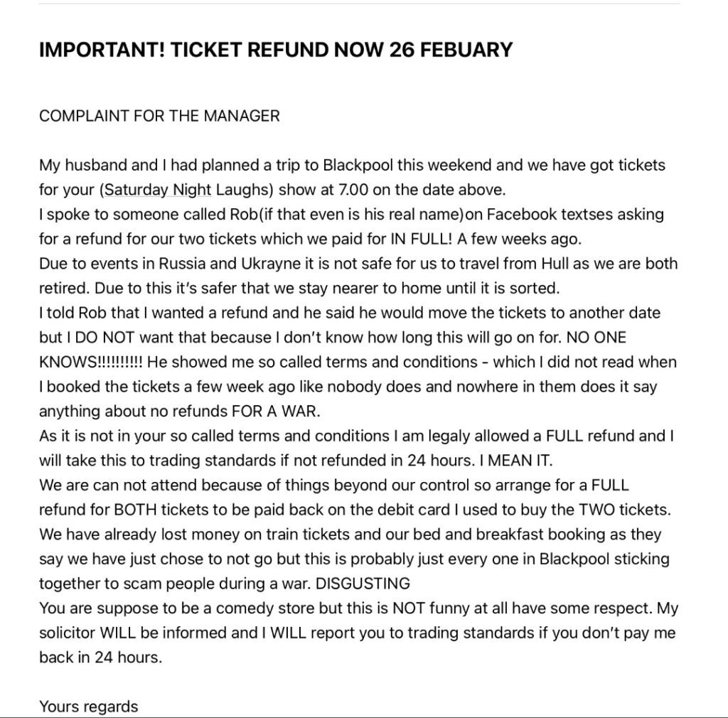The image size is (728, 718).
Task: Click the "COMPLAINT FOR THE MANAGER" line
Action: click(x=159, y=116)
